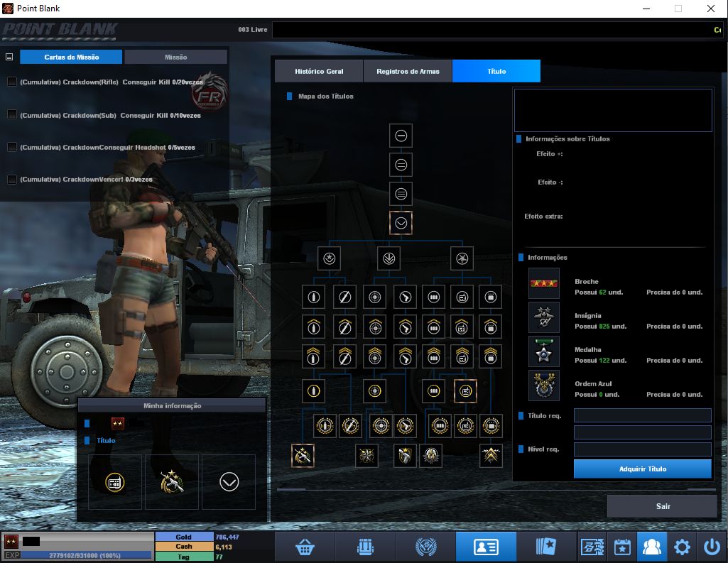Click the Cash amount 6,113

coord(224,547)
